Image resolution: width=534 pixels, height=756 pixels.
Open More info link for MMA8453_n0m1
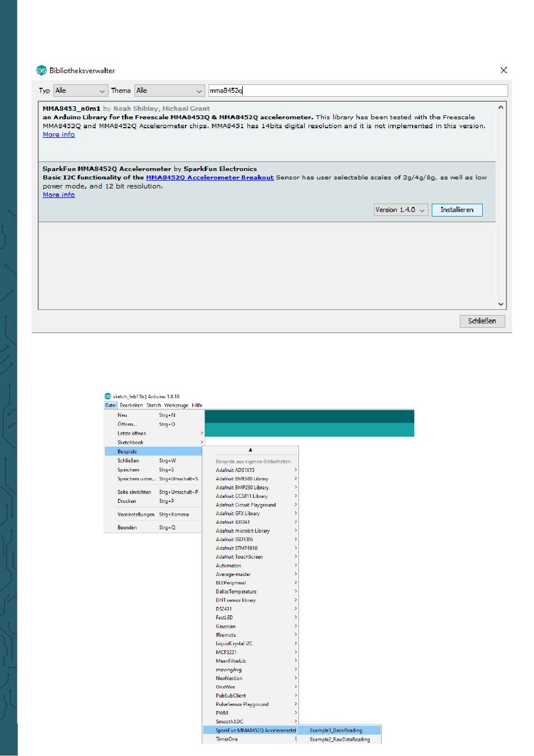[x=58, y=135]
